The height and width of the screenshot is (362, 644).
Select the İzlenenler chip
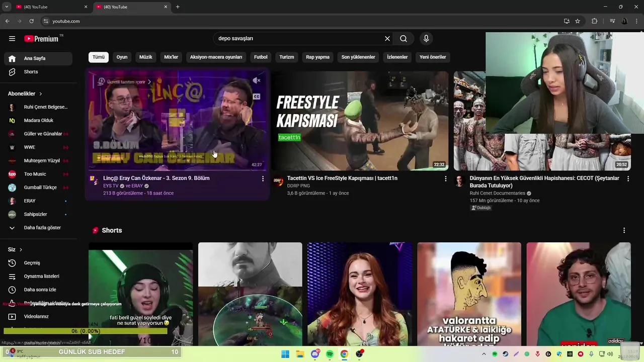tap(397, 57)
